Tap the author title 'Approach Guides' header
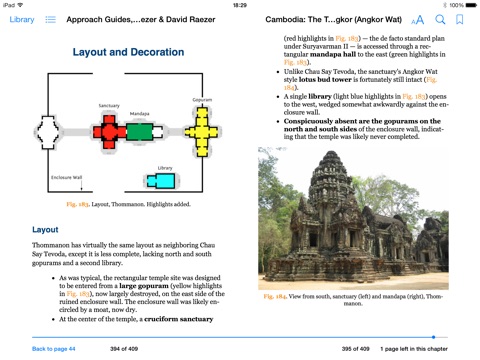 click(141, 20)
